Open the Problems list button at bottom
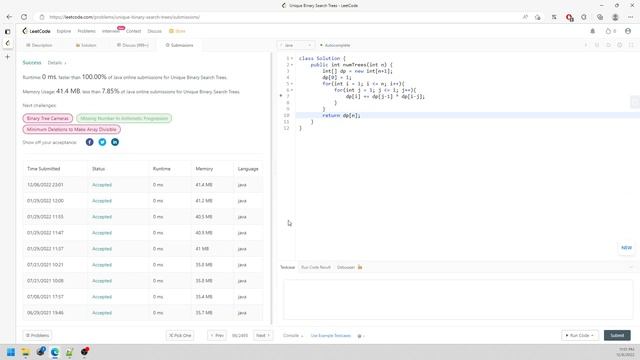Image resolution: width=640 pixels, height=360 pixels. pyautogui.click(x=37, y=336)
